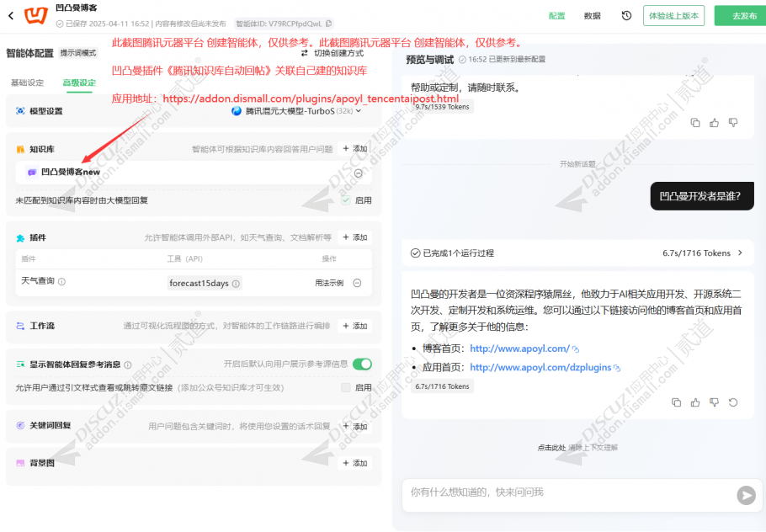Click the 6.7s/1716 Tokens badge under reply
The width and height of the screenshot is (766, 532).
click(442, 386)
